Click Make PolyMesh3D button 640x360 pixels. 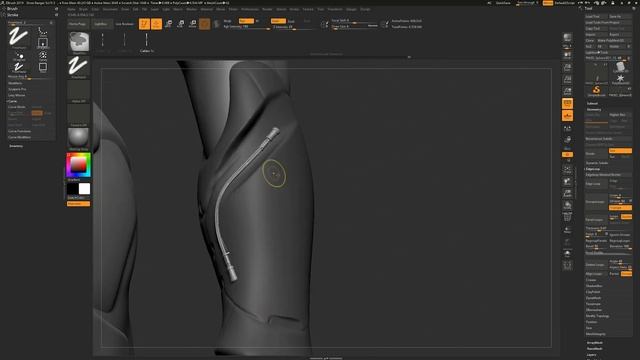(614, 40)
